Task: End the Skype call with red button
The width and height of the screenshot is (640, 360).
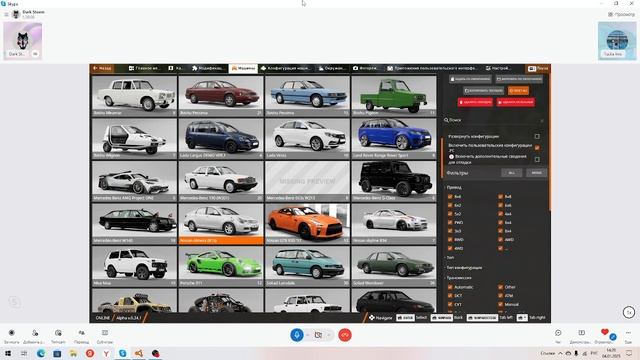Action: 345,335
